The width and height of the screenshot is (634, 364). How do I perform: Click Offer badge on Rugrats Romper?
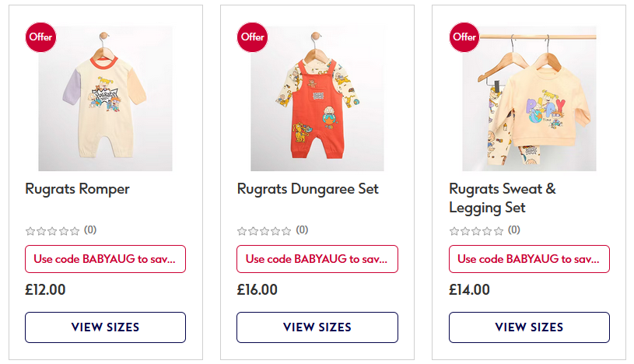(x=40, y=37)
